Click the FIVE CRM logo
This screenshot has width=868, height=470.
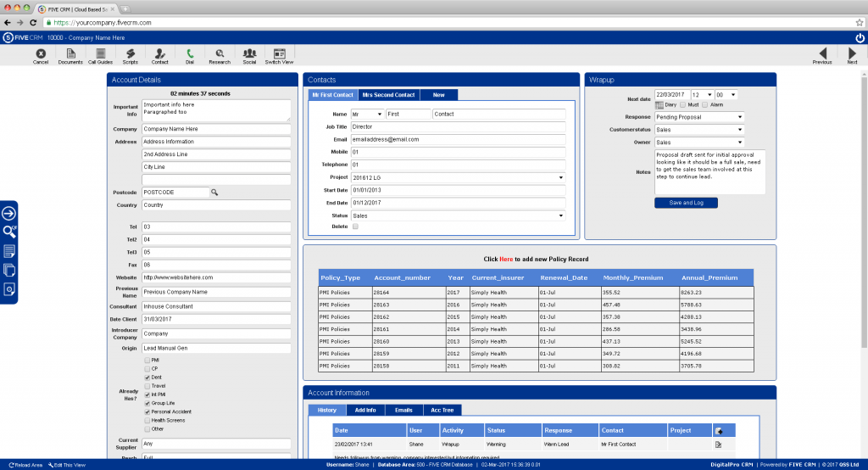(22, 37)
